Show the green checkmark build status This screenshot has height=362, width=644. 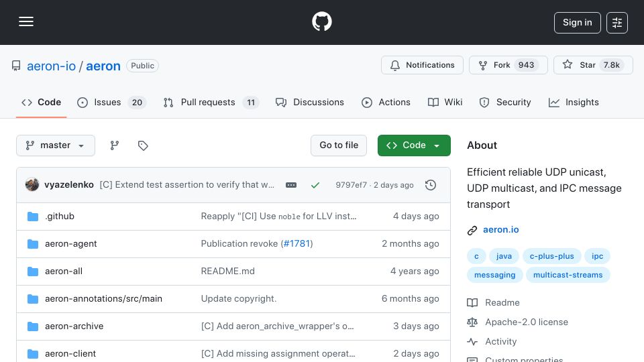[315, 185]
